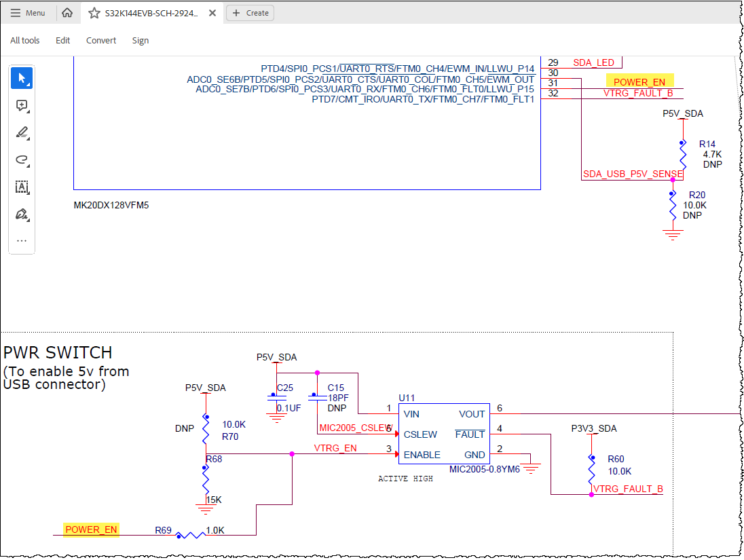Select the arrow selection tool
744x560 pixels.
[22, 78]
